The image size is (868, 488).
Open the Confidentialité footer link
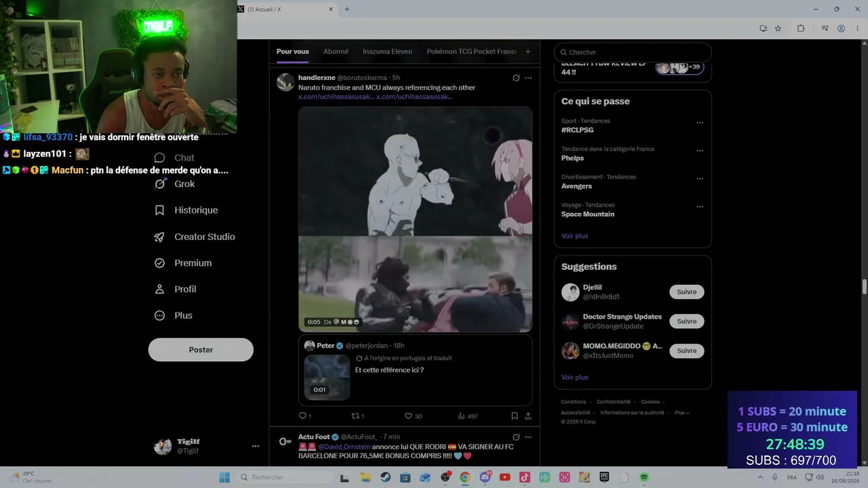[614, 402]
